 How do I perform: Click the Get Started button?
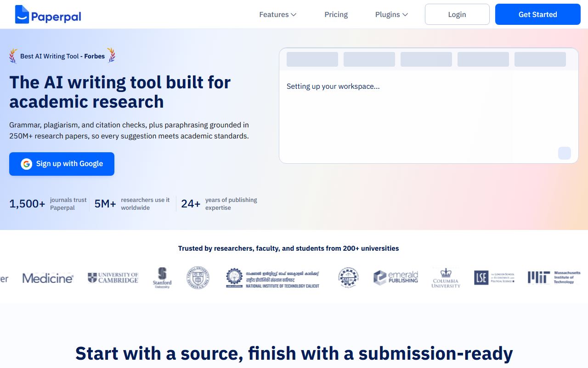point(538,14)
